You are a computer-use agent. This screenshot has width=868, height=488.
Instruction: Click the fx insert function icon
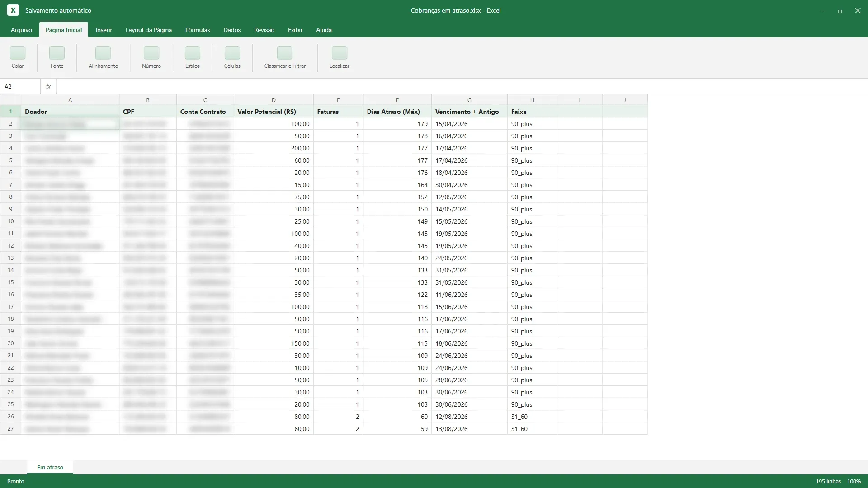(x=48, y=86)
